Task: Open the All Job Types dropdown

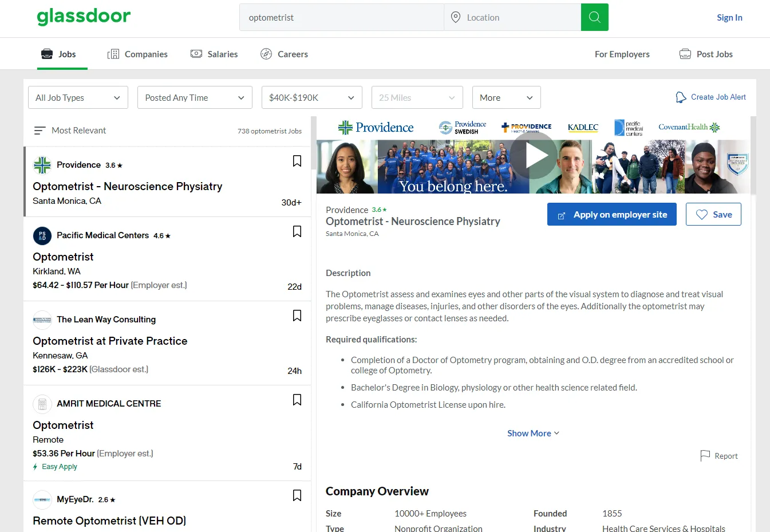Action: point(78,97)
